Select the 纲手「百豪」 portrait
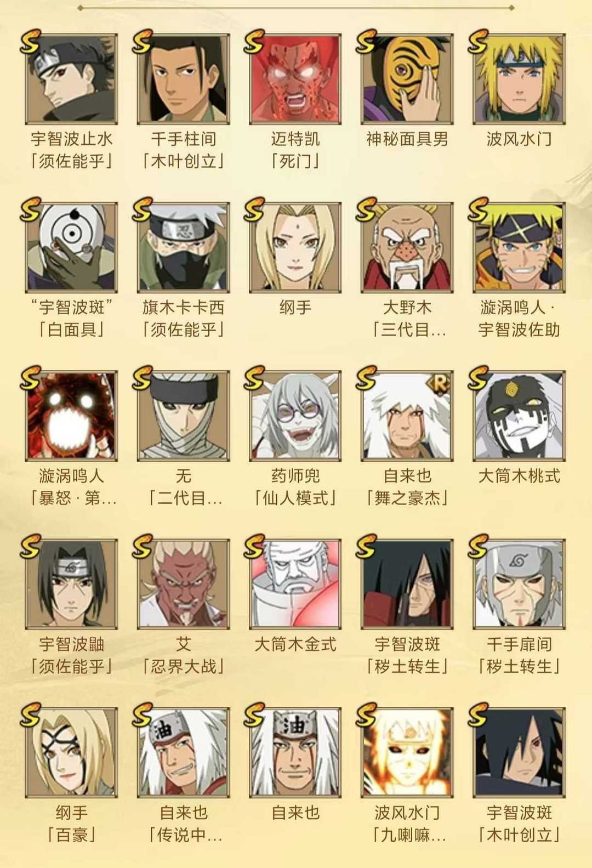Screen dimensions: 592x868 pos(71,752)
